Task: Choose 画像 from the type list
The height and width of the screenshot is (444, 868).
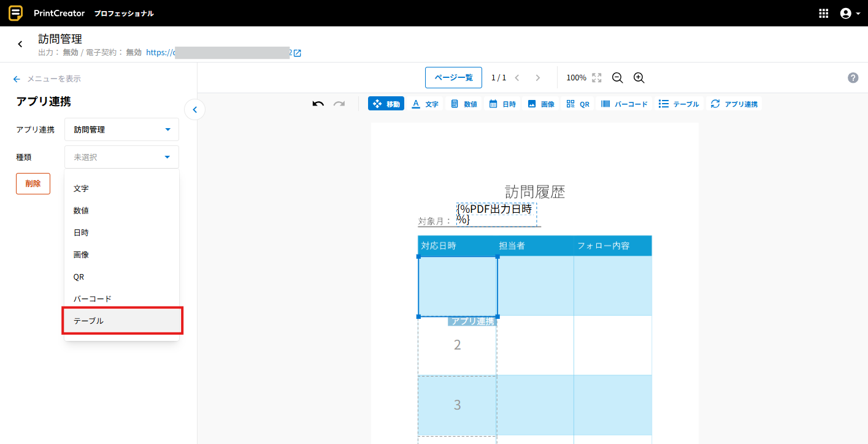Action: (x=122, y=255)
